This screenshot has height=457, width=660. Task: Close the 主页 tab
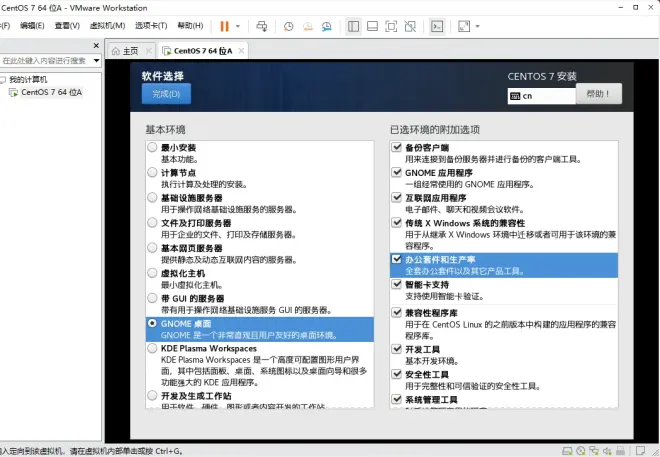coord(149,51)
